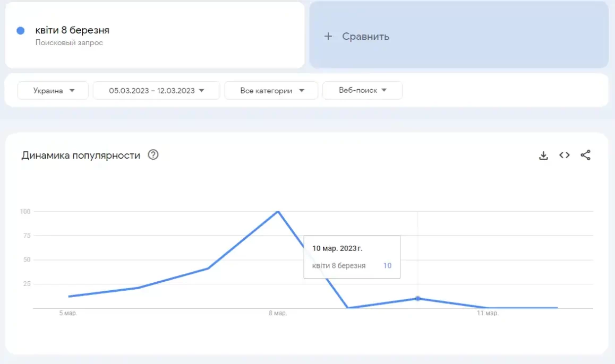Expand the Веб-поиск search type dropdown

pos(362,90)
